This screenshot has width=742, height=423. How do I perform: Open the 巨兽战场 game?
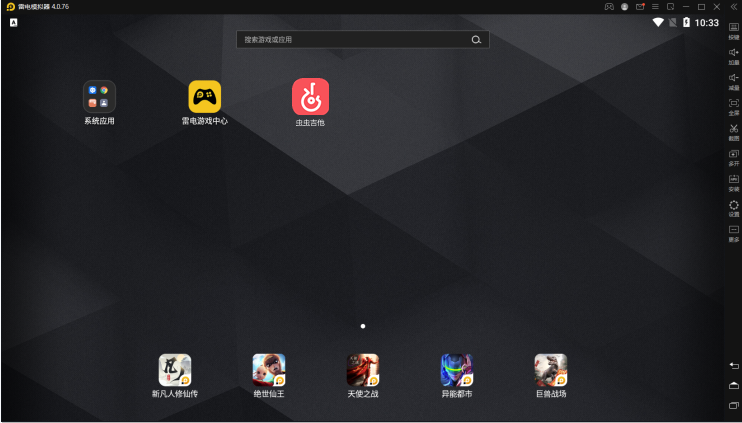click(x=550, y=370)
